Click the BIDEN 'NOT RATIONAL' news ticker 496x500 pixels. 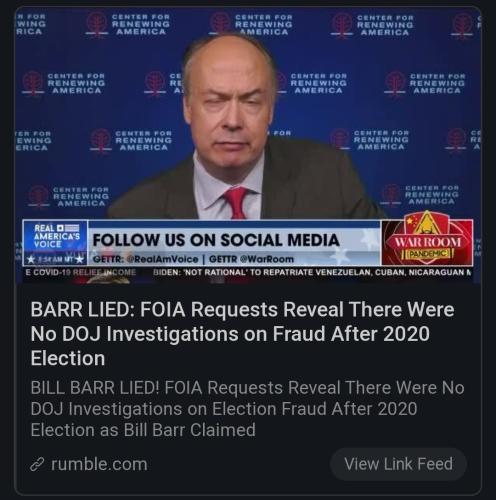point(312,272)
